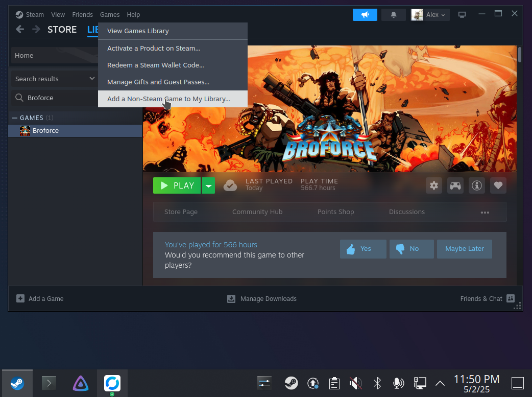Click the Broforce search field
This screenshot has width=532, height=397.
tap(55, 98)
